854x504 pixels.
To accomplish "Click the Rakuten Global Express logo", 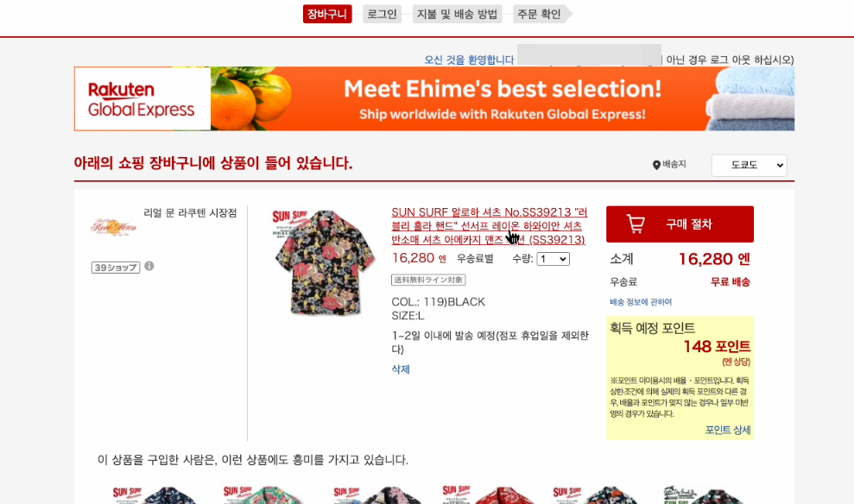I will (142, 99).
